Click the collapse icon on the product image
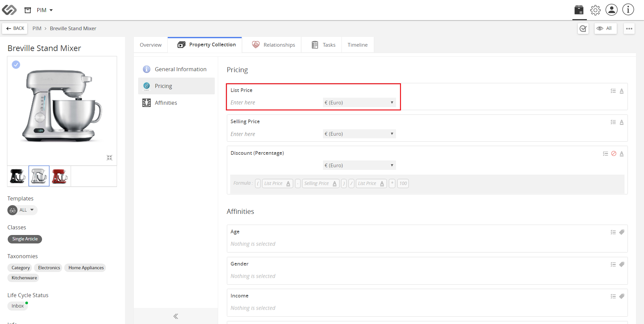 (110, 157)
